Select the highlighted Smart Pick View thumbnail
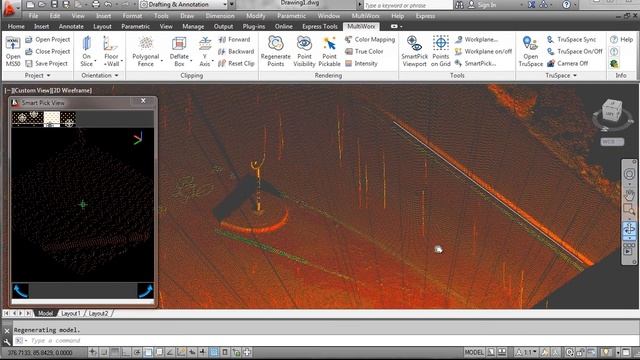Viewport: 640px width, 360px height. click(x=52, y=119)
